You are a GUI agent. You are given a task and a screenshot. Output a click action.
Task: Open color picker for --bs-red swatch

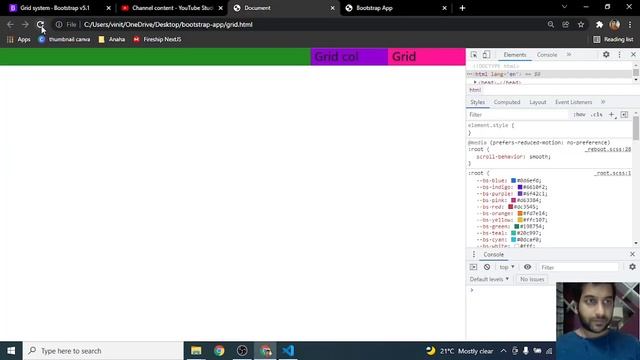(510, 207)
